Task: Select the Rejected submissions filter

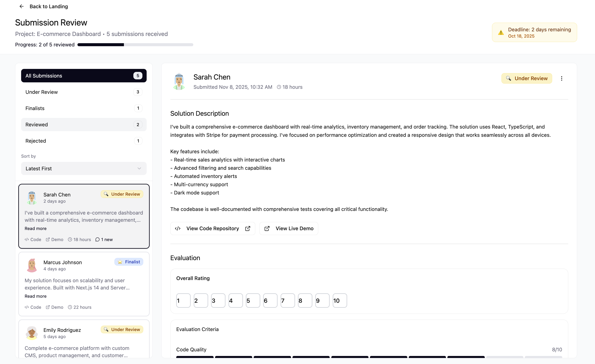Action: tap(83, 141)
